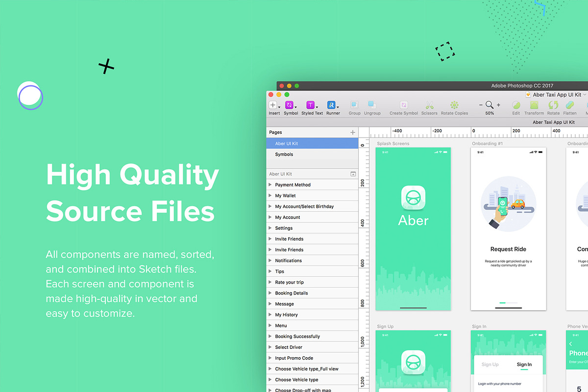
Task: Select the My History layer row
Action: 313,315
